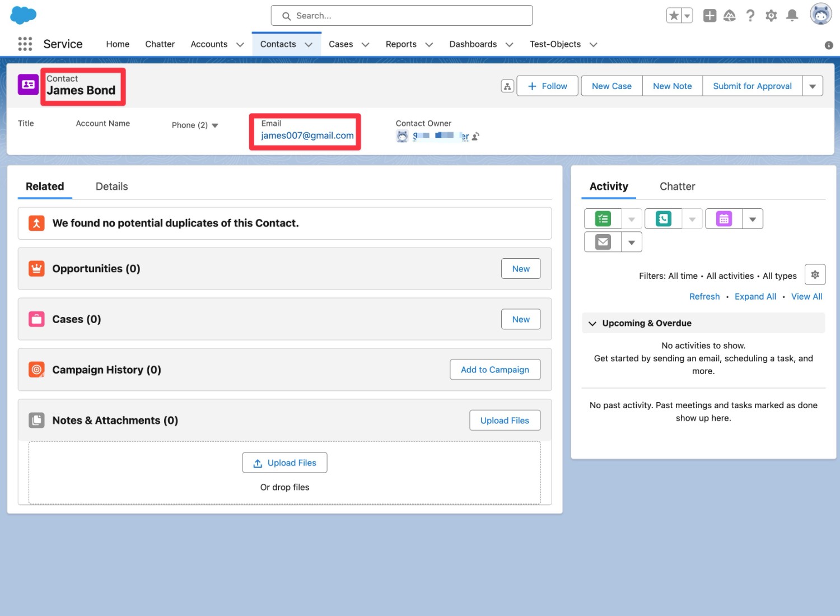Switch to the Chatter tab in activity panel

click(677, 186)
